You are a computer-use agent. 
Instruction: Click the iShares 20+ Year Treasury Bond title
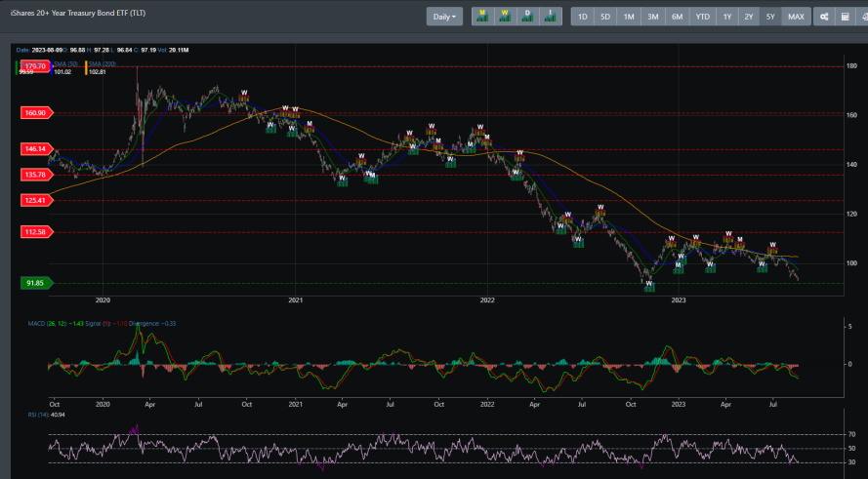pyautogui.click(x=78, y=13)
